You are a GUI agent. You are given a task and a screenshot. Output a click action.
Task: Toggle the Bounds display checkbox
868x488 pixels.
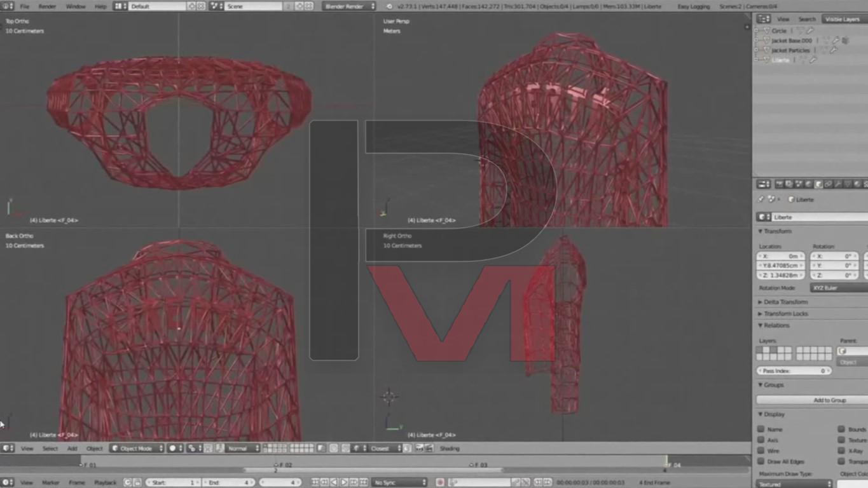[841, 430]
